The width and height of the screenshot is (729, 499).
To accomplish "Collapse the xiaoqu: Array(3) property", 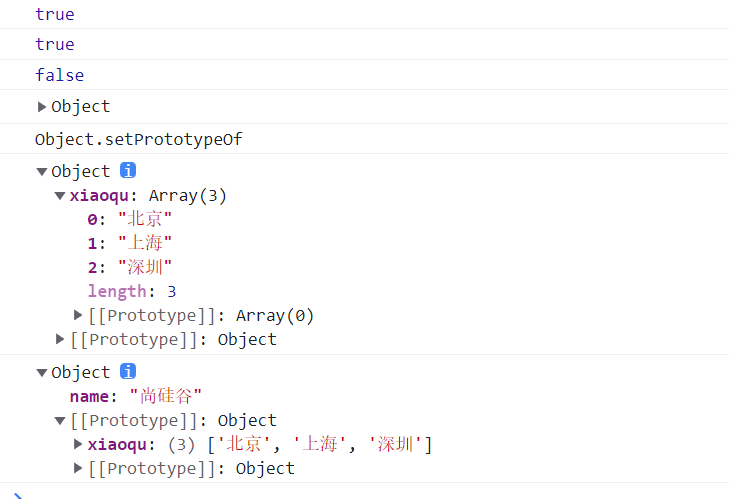I will point(60,196).
